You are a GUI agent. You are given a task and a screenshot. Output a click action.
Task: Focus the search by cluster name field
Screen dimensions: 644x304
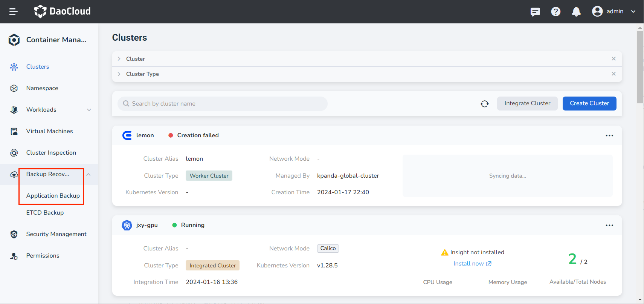coord(226,104)
